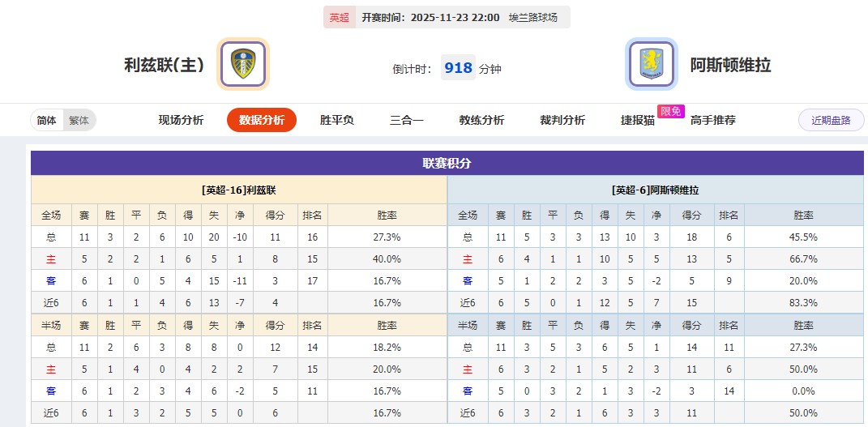The width and height of the screenshot is (868, 427).
Task: Click the Aston Villa club crest
Action: (651, 64)
